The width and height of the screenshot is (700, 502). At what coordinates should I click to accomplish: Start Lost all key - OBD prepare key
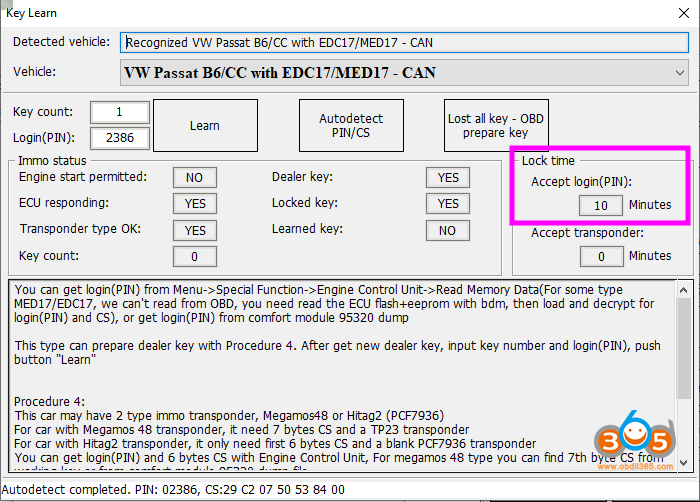(496, 126)
